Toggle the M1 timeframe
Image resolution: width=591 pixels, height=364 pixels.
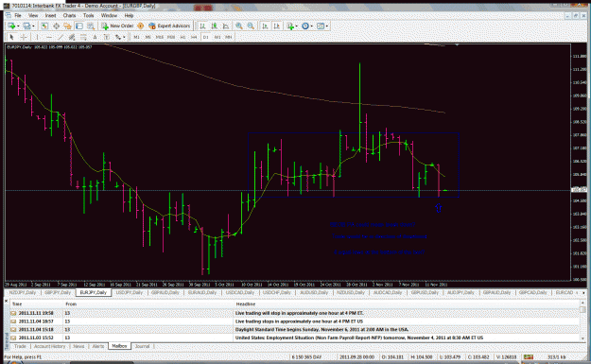136,37
